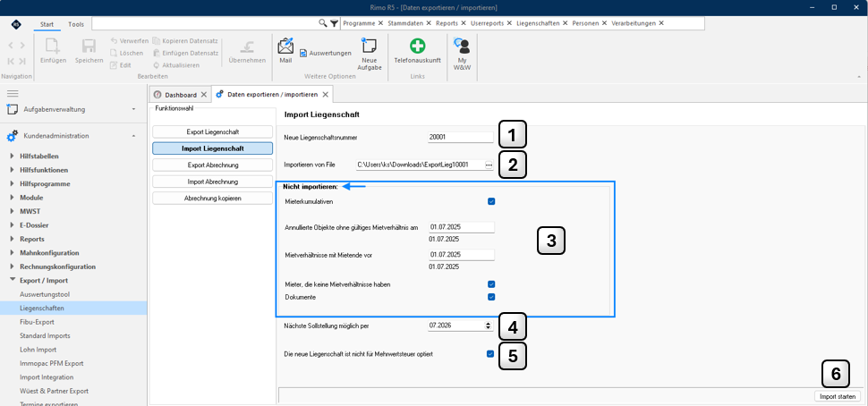Remove the Liegenschaften search filter
Screen dimensions: 868x406
point(565,23)
